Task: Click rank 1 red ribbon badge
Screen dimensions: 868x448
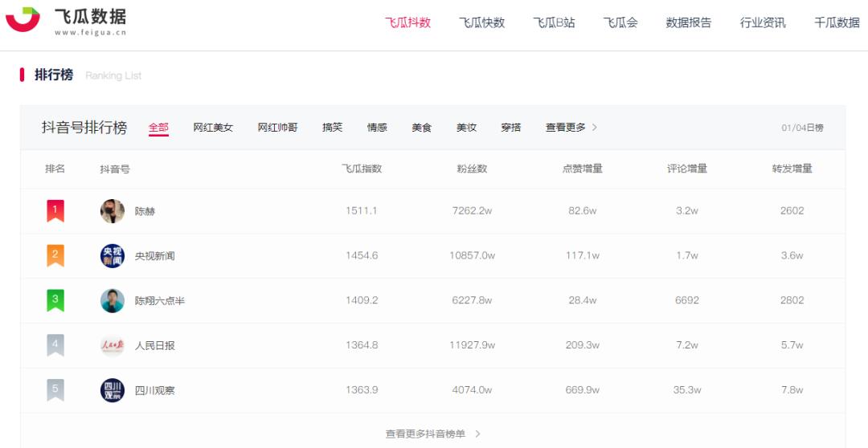Action: 55,210
